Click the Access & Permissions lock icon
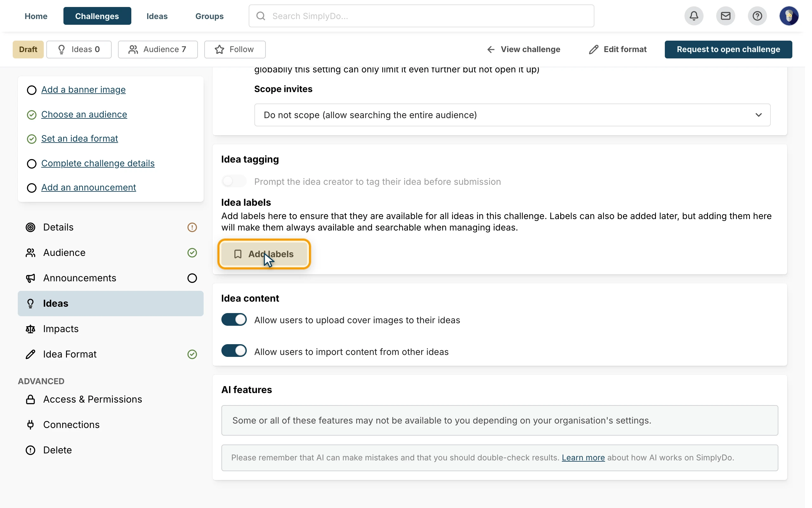The height and width of the screenshot is (508, 812). [x=30, y=399]
